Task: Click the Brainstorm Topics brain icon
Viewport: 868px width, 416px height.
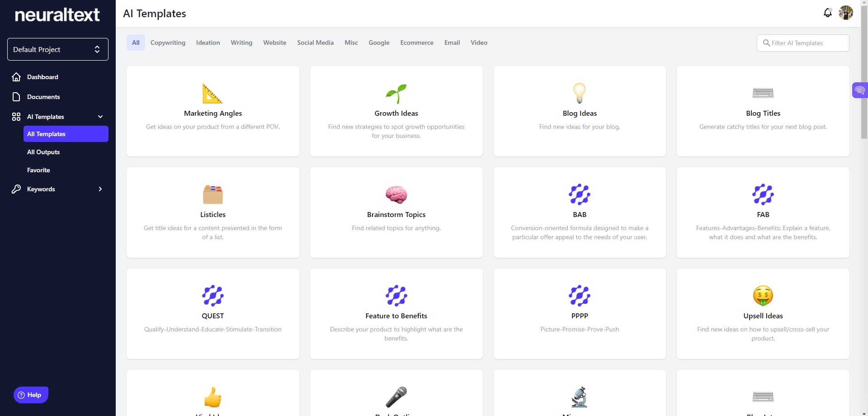Action: click(396, 195)
